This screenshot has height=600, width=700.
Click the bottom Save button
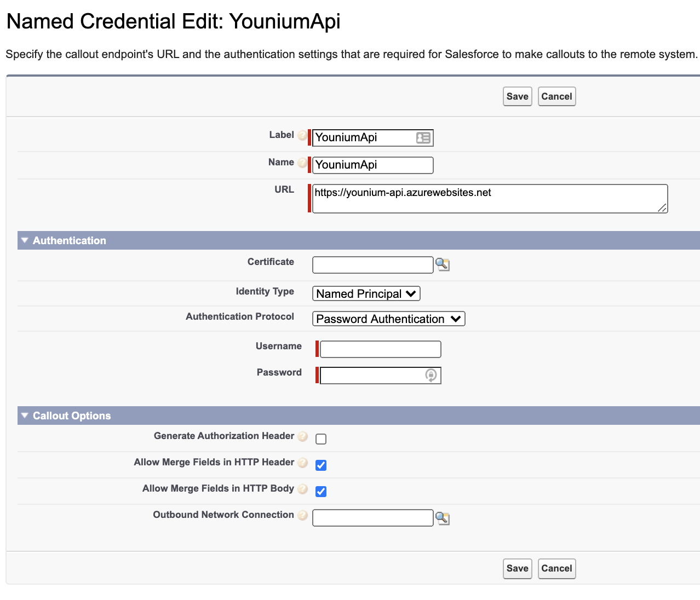(518, 568)
